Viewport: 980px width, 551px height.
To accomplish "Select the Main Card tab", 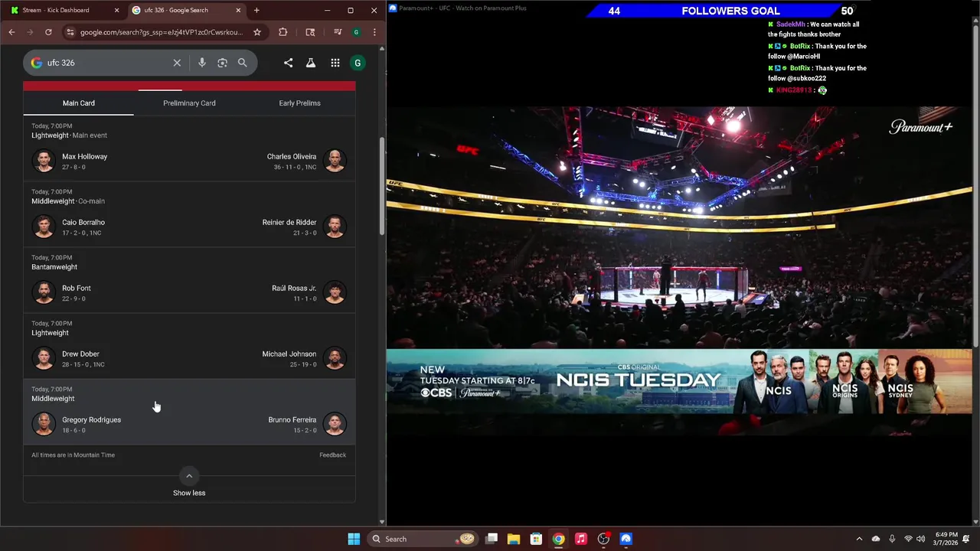I will (x=79, y=103).
